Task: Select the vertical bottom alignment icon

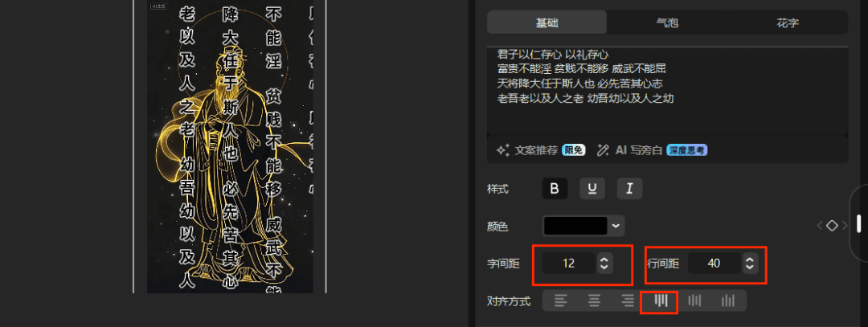Action: pyautogui.click(x=728, y=301)
